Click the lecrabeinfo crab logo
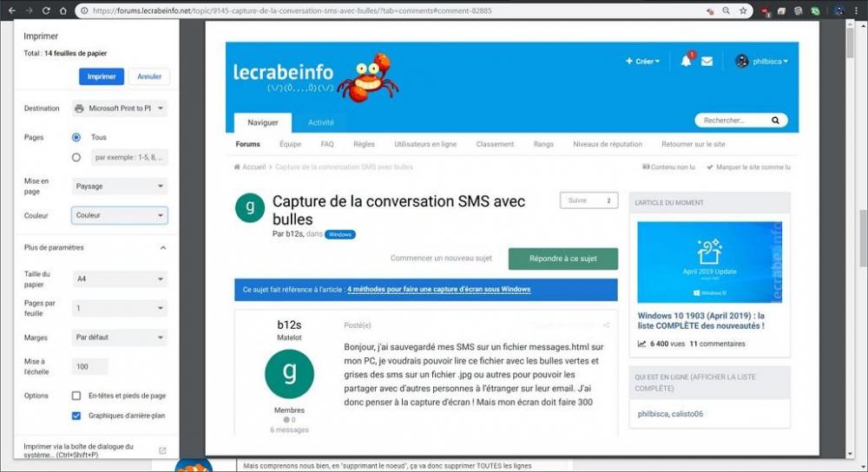 366,76
